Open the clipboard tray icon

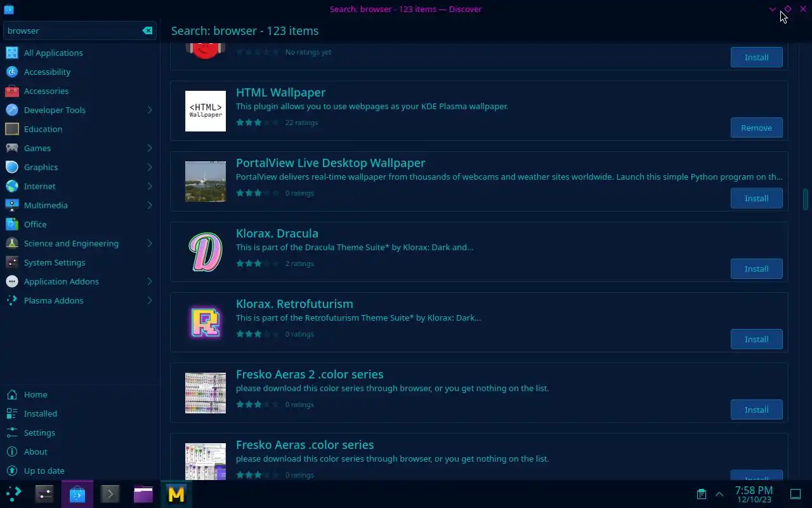702,494
